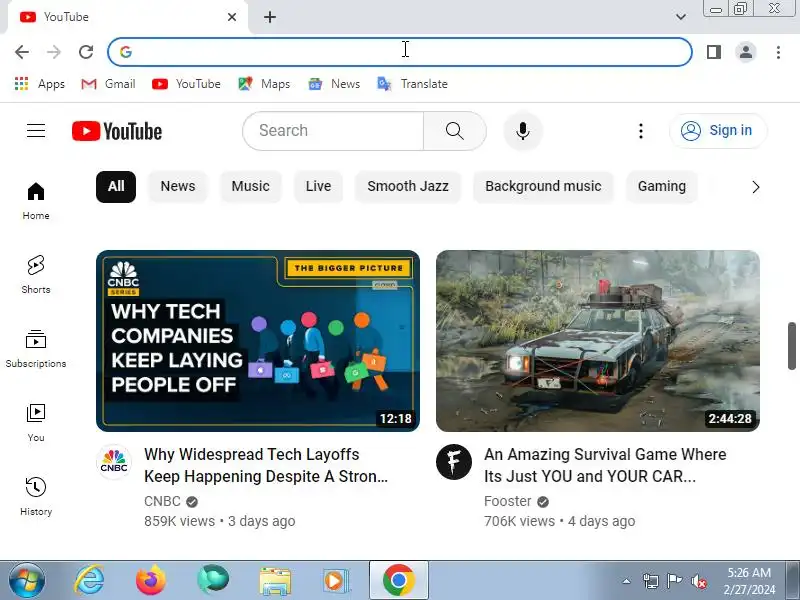Image resolution: width=800 pixels, height=600 pixels.
Task: Open the You section in sidebar
Action: pos(36,423)
